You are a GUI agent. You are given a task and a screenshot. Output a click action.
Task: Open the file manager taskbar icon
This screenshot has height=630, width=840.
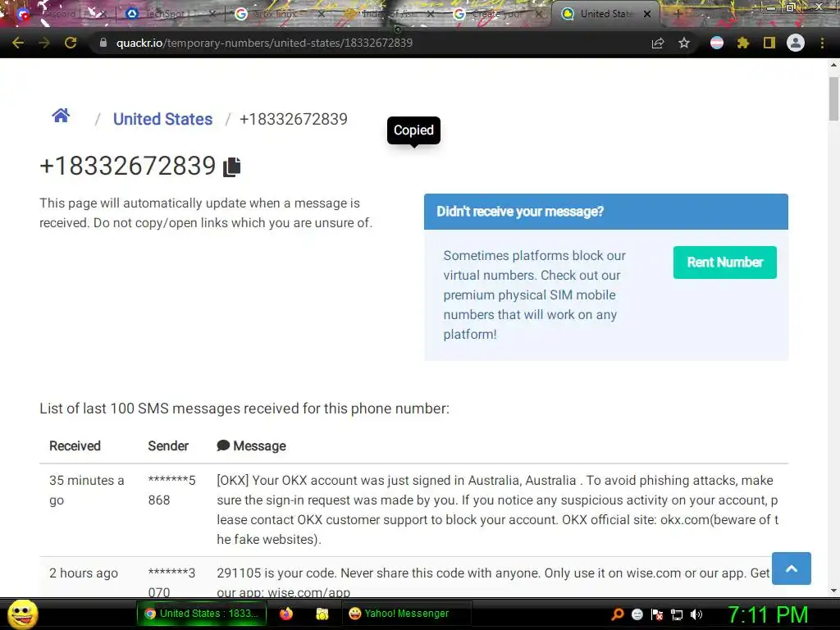coord(322,614)
